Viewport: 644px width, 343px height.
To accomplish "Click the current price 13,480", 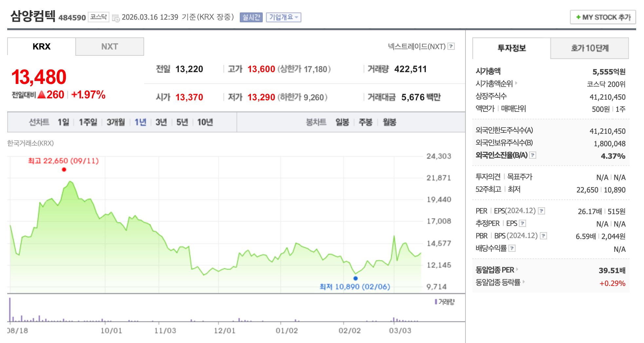I will tap(39, 77).
